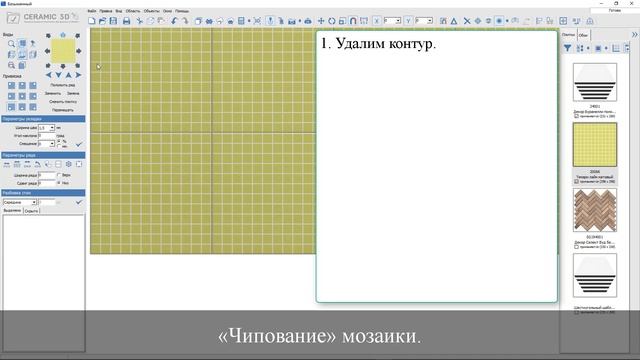Shift tile preview down blue arrow
Image resolution: width=640 pixels, height=360 pixels.
pyautogui.click(x=58, y=75)
